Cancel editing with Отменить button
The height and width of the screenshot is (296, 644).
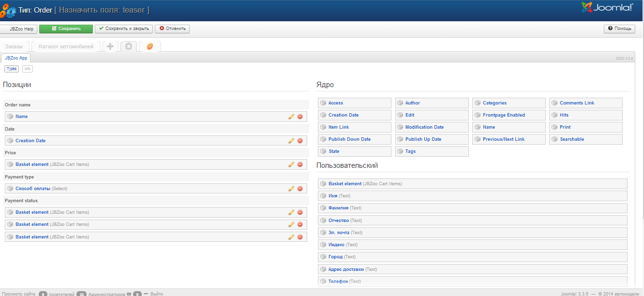(172, 29)
